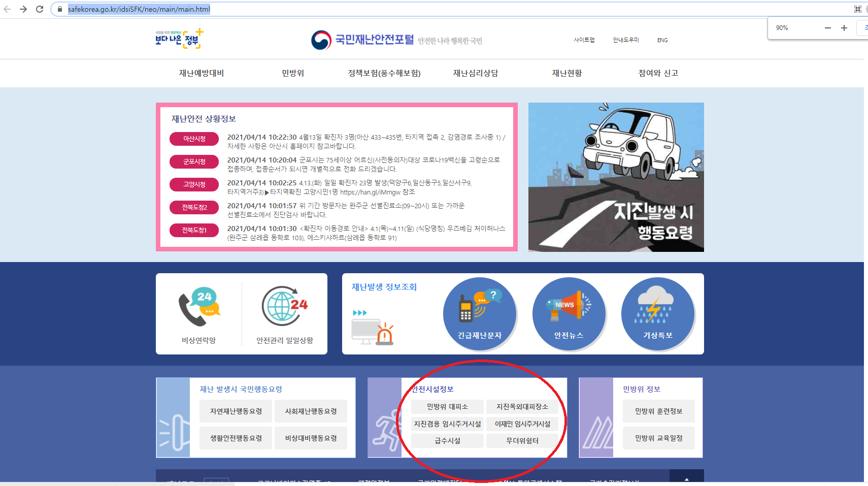Image resolution: width=868 pixels, height=486 pixels.
Task: Click the browser extension icon by the address bar
Action: tap(857, 9)
